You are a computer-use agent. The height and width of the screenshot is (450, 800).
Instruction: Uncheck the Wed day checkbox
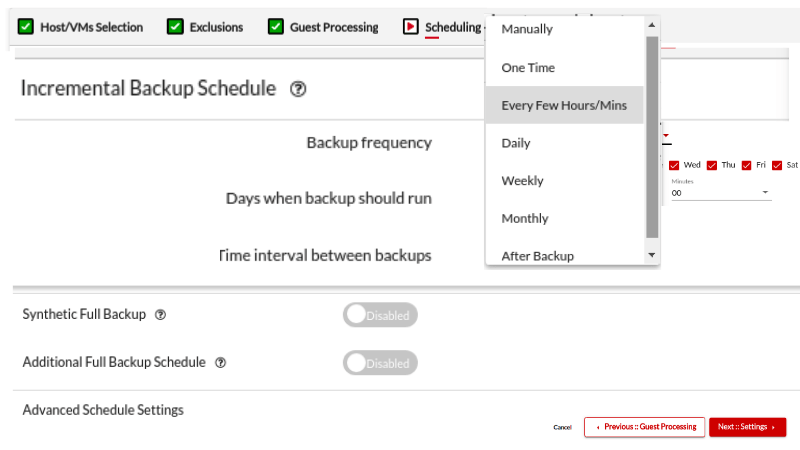pyautogui.click(x=674, y=165)
